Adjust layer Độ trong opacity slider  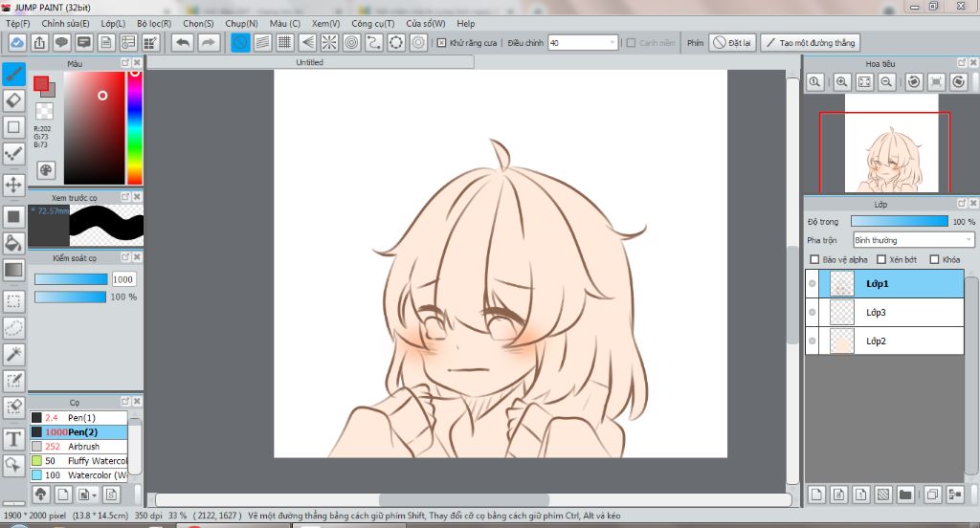click(899, 221)
